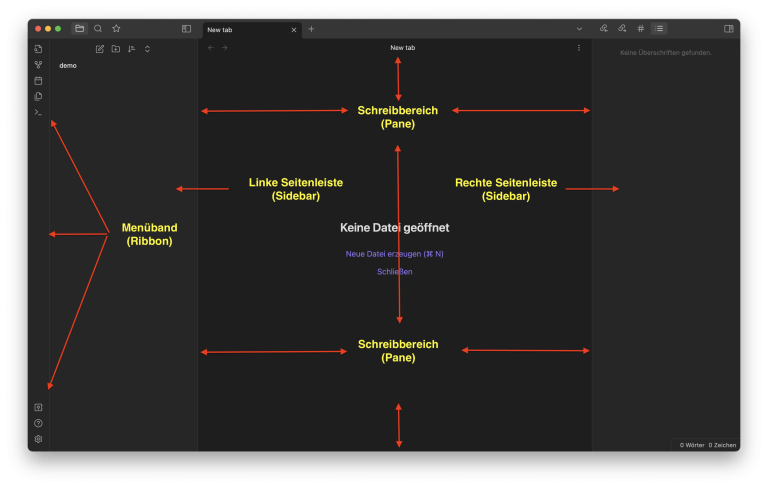The width and height of the screenshot is (768, 488).
Task: Open the tab list dropdown chevron
Action: 579,29
